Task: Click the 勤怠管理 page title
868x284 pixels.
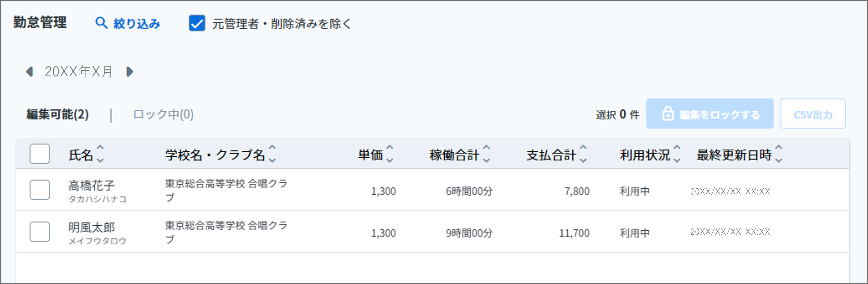Action: click(x=40, y=23)
